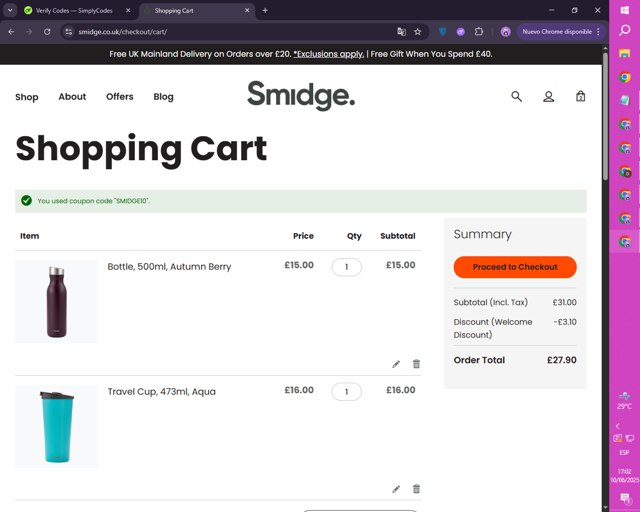Open the Blog menu
640x512 pixels.
163,97
